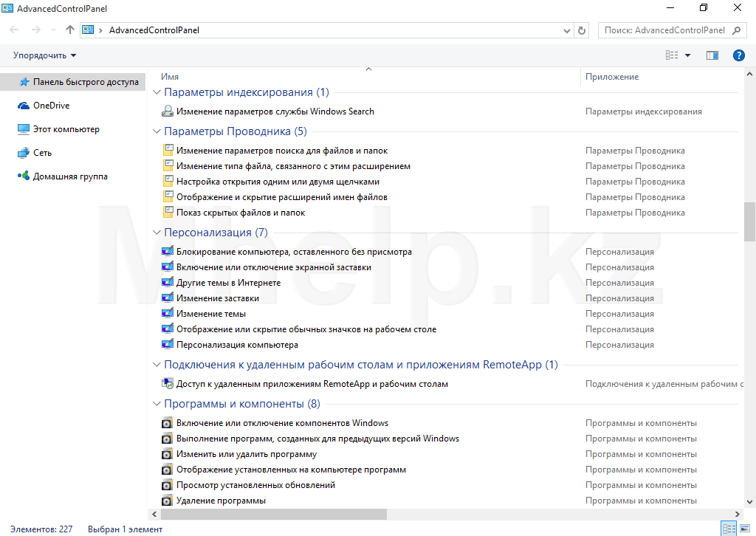The width and height of the screenshot is (756, 536).
Task: Expand address bar history dropdown
Action: click(x=566, y=30)
